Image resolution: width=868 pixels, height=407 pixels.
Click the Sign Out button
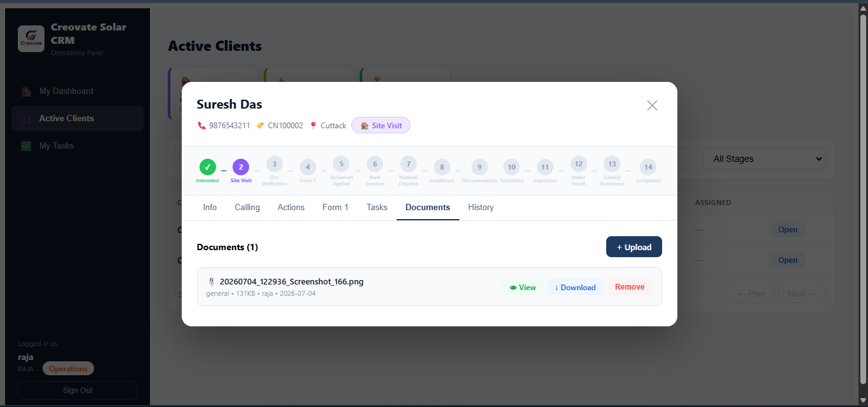78,390
